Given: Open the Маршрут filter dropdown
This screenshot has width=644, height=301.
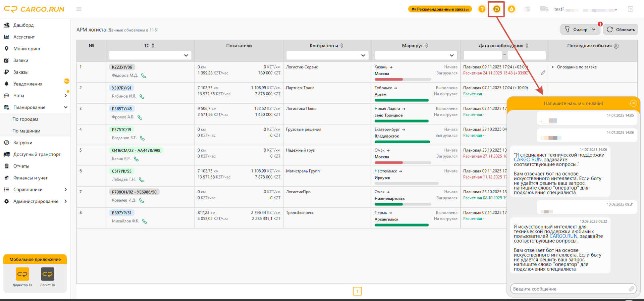Looking at the screenshot, I should [x=416, y=55].
